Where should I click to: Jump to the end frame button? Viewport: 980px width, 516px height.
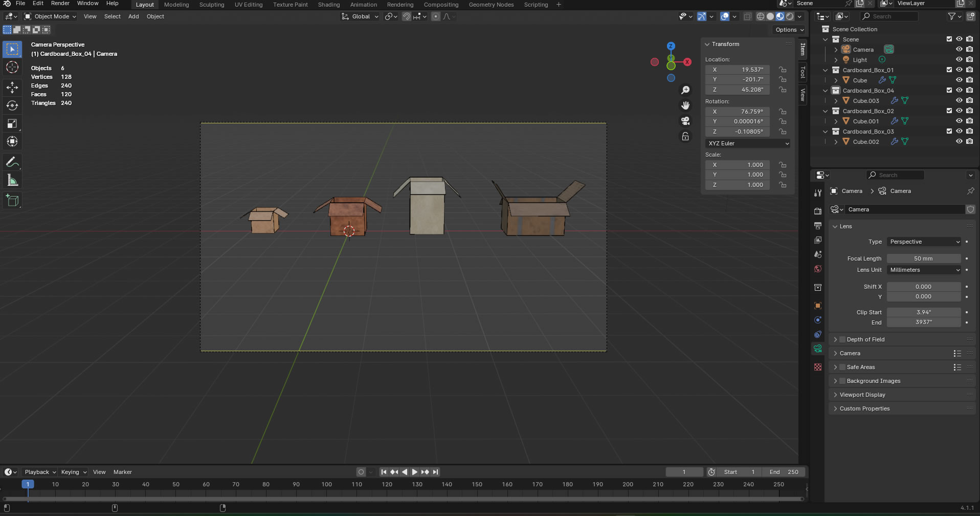click(435, 472)
